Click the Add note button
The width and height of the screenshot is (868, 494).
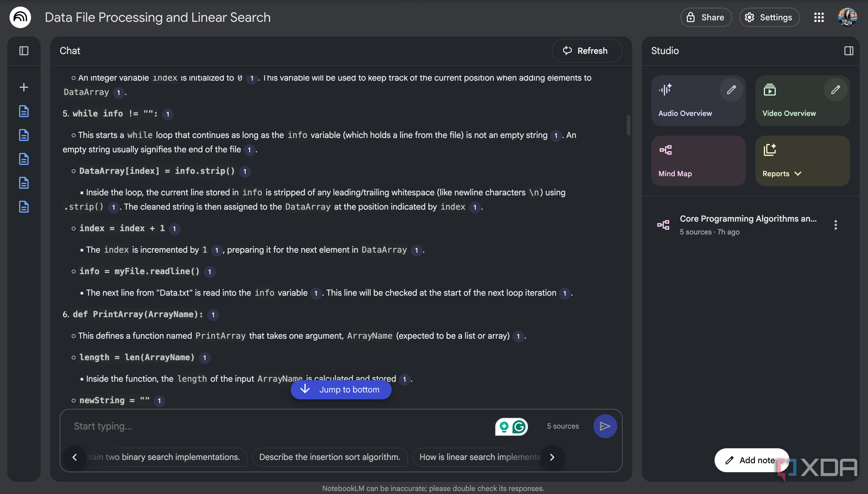click(751, 460)
